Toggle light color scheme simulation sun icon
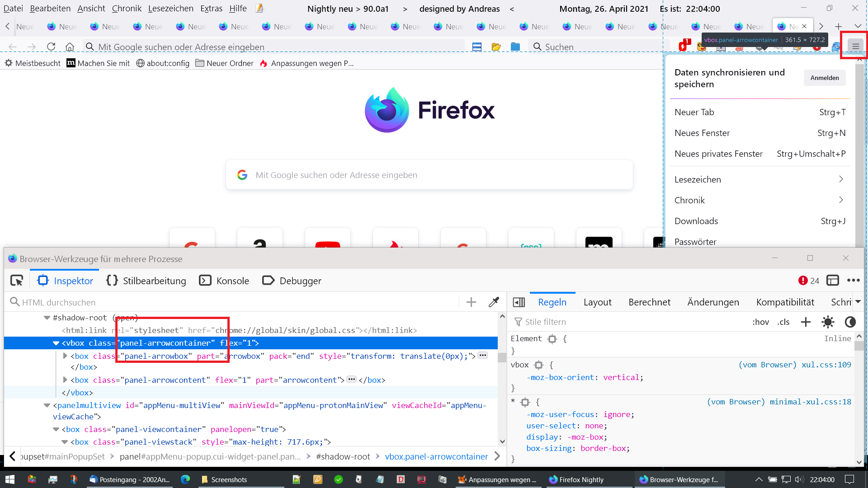Viewport: 868px width, 488px height. click(828, 322)
